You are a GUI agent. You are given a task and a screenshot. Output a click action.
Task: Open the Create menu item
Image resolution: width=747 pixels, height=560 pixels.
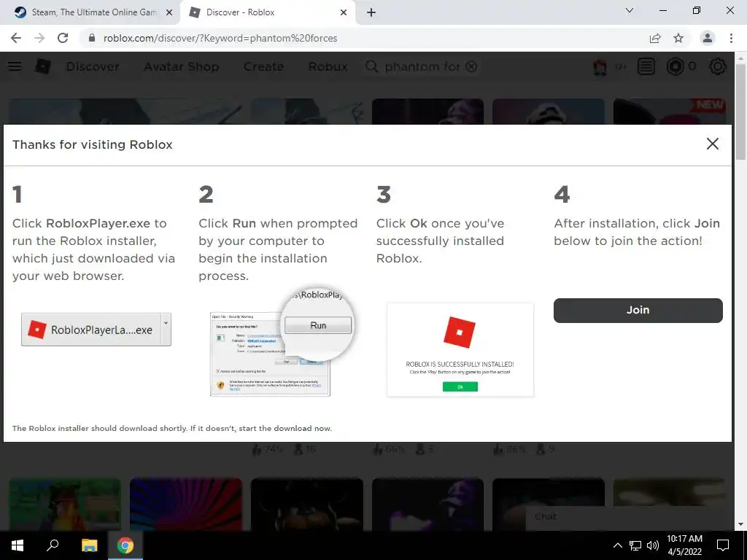263,66
